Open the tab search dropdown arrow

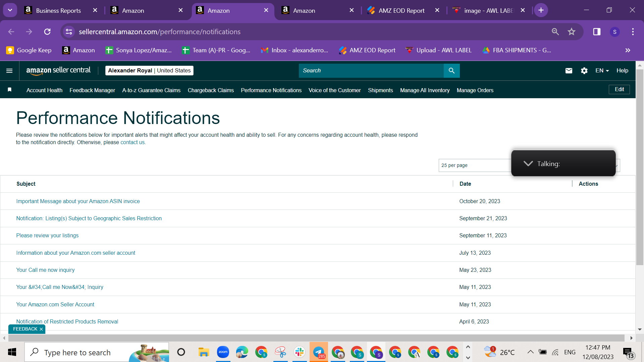click(x=10, y=10)
